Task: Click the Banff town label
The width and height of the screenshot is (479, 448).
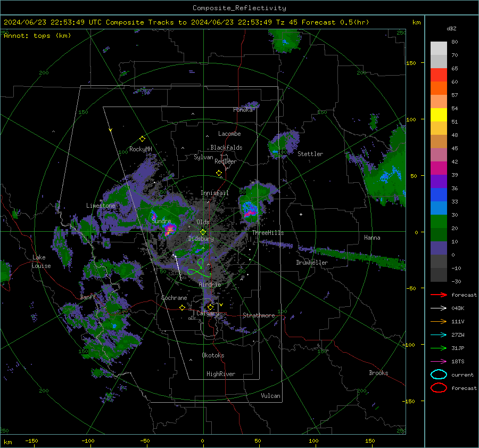Action: click(x=88, y=297)
